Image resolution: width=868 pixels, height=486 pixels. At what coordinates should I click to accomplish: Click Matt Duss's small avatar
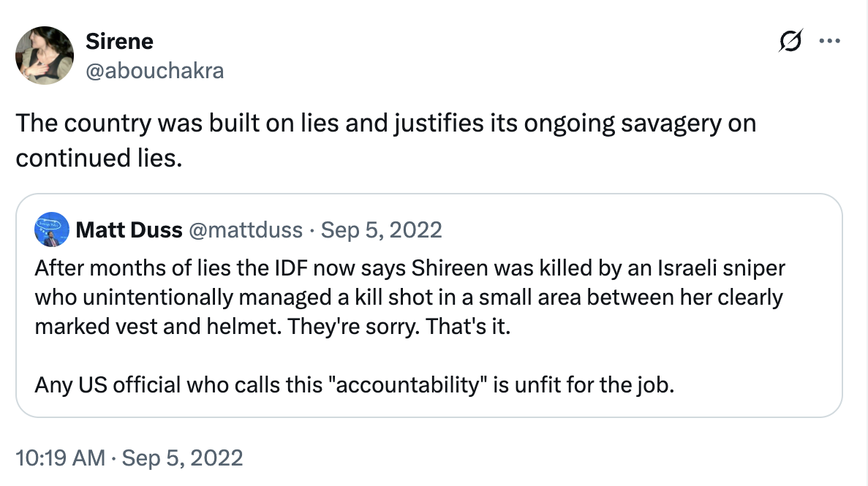[51, 231]
